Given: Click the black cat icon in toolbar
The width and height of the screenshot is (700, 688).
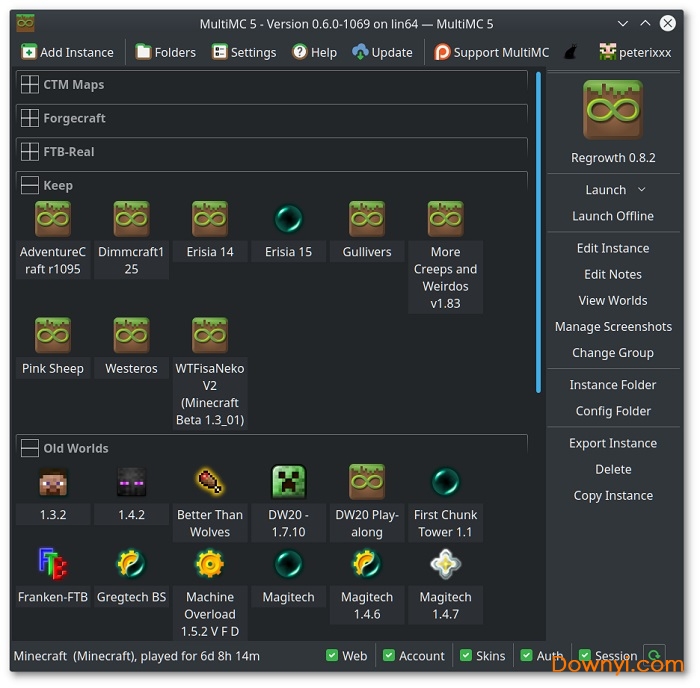Looking at the screenshot, I should coord(570,52).
